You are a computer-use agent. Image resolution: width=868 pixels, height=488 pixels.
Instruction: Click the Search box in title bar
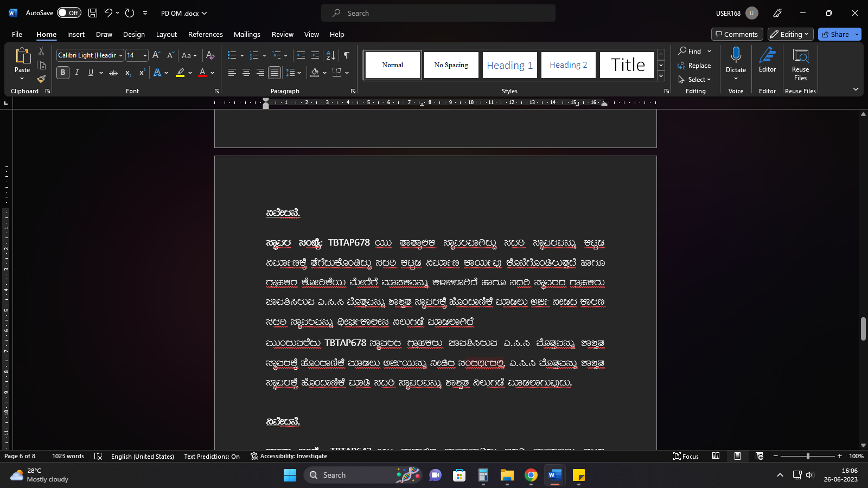[x=438, y=13]
